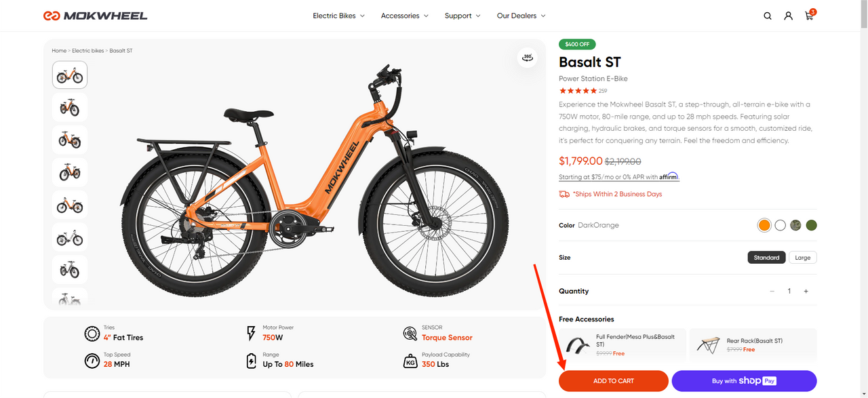Click the Mokwheel logo
868x398 pixels.
[95, 16]
